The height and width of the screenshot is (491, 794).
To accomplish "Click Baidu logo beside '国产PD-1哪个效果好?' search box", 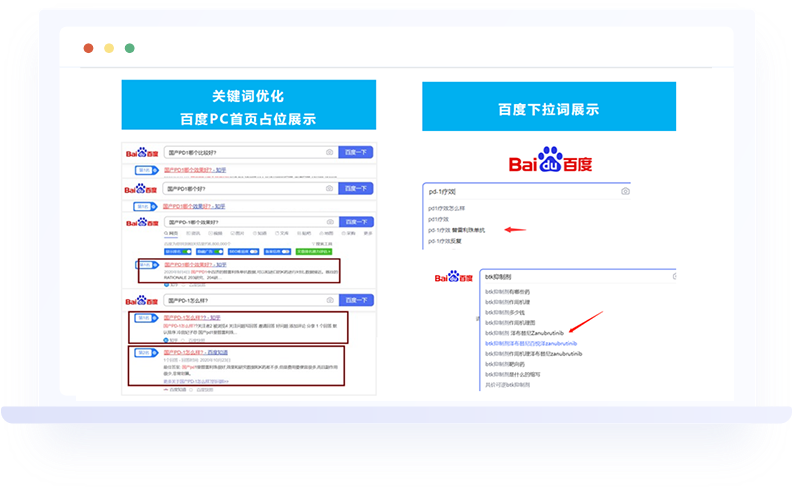I will 142,222.
